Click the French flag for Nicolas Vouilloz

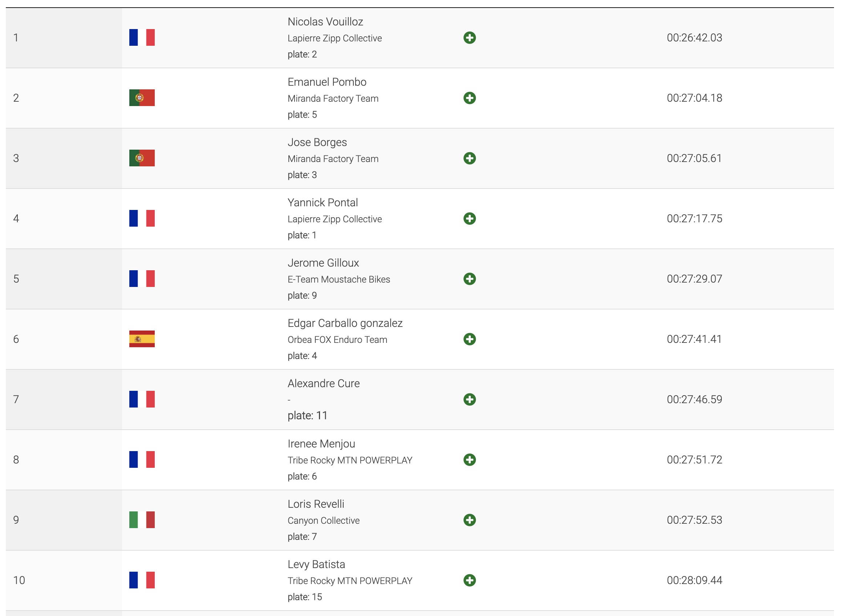click(142, 38)
